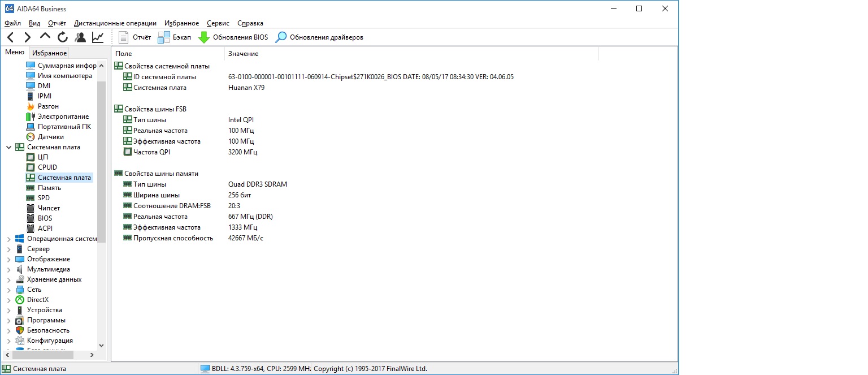Select Портативный ПК tree item
The image size is (868, 375).
[59, 127]
